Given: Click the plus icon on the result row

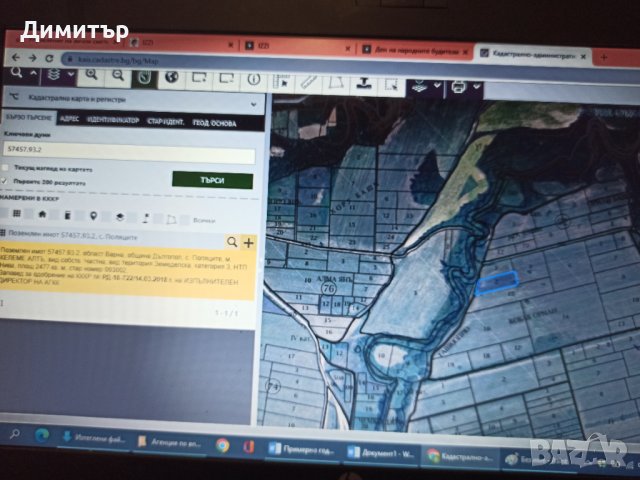Looking at the screenshot, I should pyautogui.click(x=249, y=242).
